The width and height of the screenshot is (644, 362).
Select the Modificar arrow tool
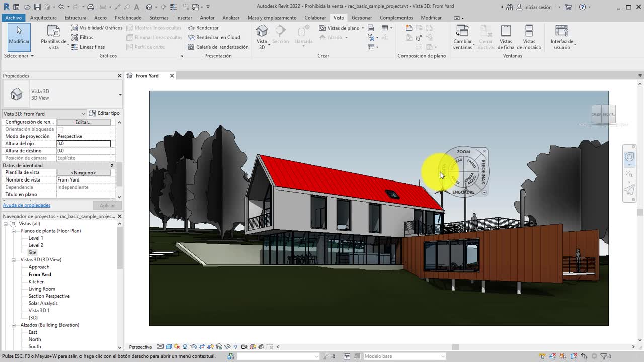(19, 37)
